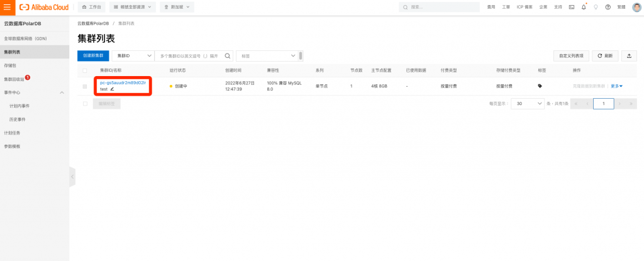
Task: Open the 集群ID search type dropdown
Action: point(133,55)
